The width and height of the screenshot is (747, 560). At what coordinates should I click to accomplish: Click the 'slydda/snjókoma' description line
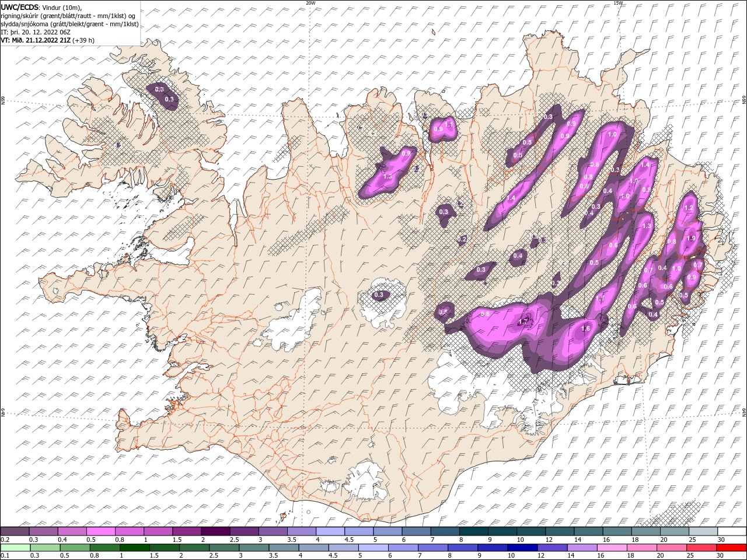click(x=69, y=24)
